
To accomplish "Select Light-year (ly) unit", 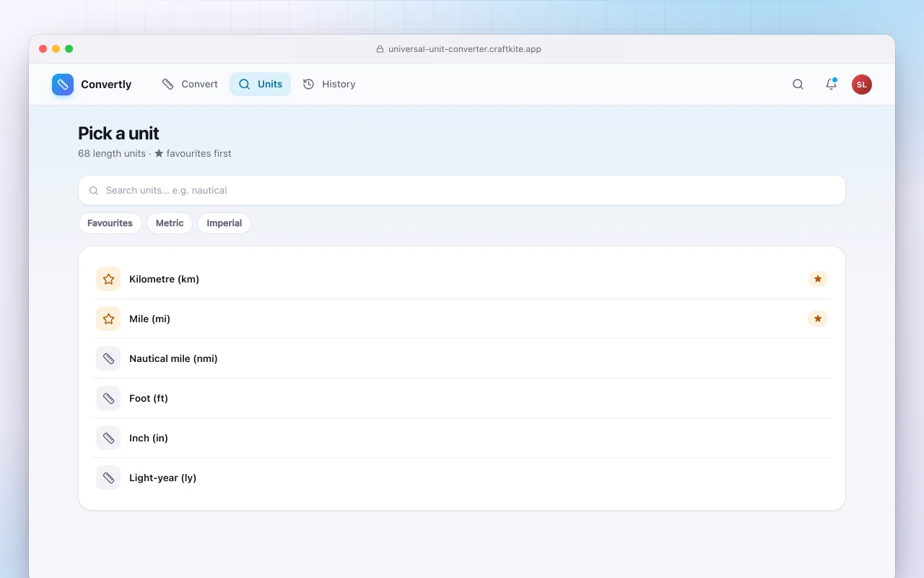I will click(462, 478).
